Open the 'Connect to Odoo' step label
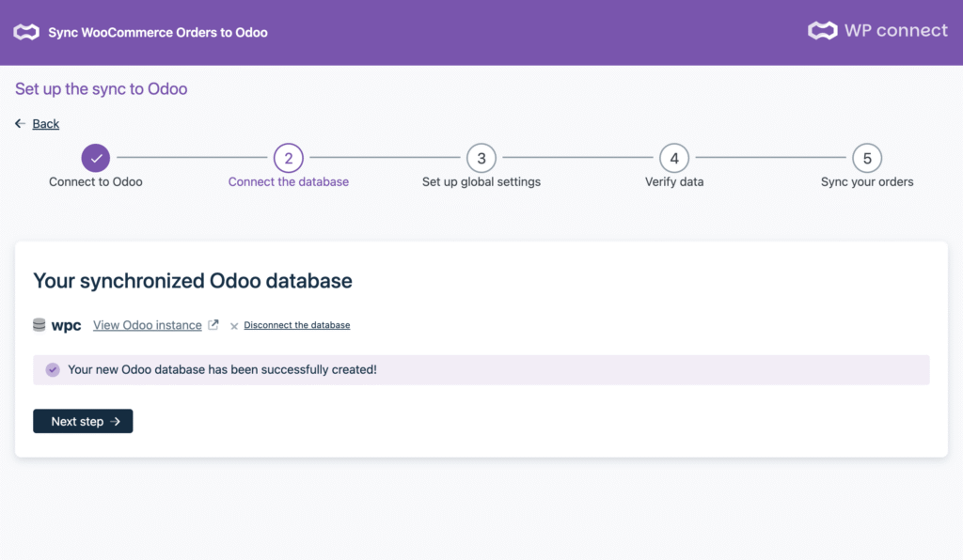963x560 pixels. (x=96, y=182)
